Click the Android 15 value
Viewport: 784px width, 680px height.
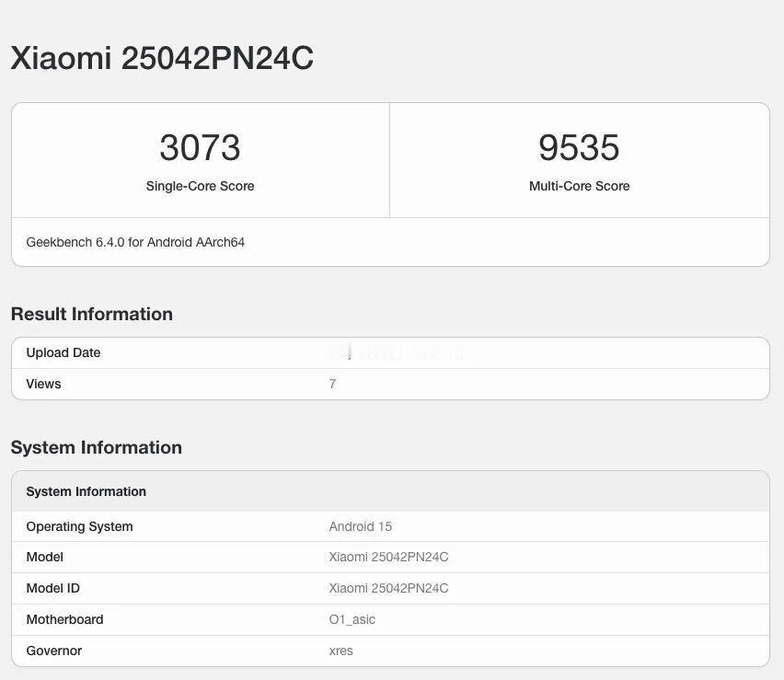pyautogui.click(x=361, y=526)
